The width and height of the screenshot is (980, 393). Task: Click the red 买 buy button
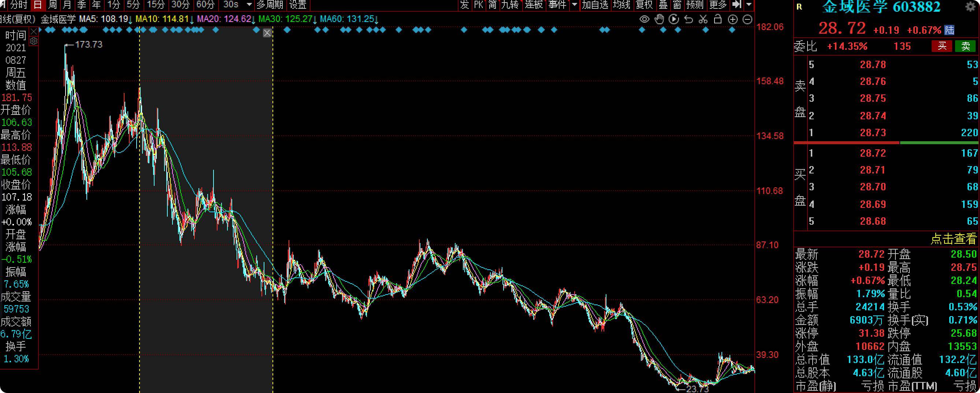click(942, 46)
